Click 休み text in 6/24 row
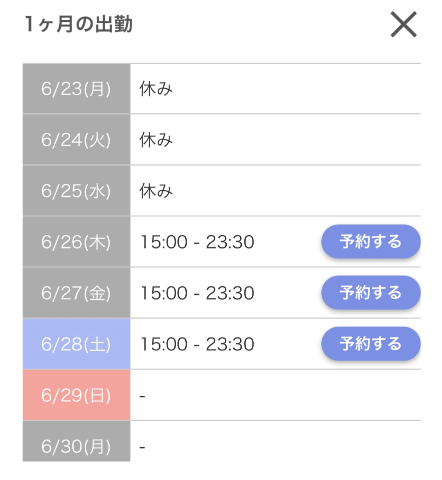 coord(156,139)
